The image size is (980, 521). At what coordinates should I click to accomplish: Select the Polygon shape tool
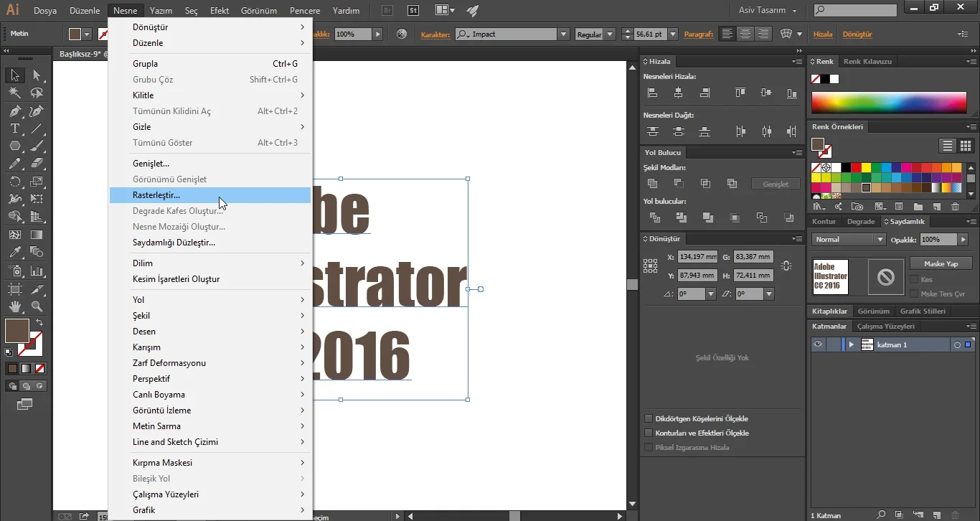[14, 146]
